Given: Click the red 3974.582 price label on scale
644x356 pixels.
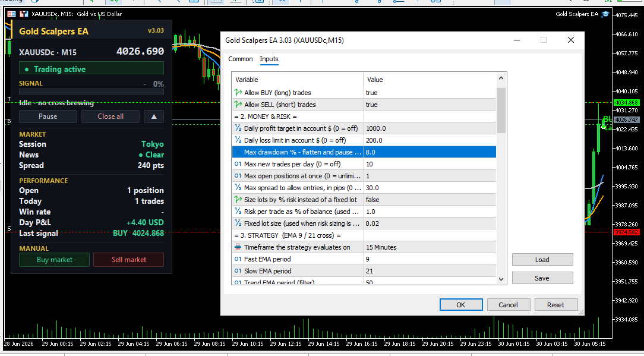Looking at the screenshot, I should pyautogui.click(x=626, y=232).
